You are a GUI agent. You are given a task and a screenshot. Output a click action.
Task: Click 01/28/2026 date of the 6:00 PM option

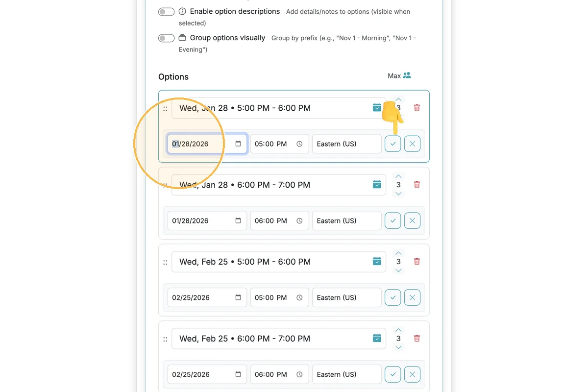[x=207, y=221]
